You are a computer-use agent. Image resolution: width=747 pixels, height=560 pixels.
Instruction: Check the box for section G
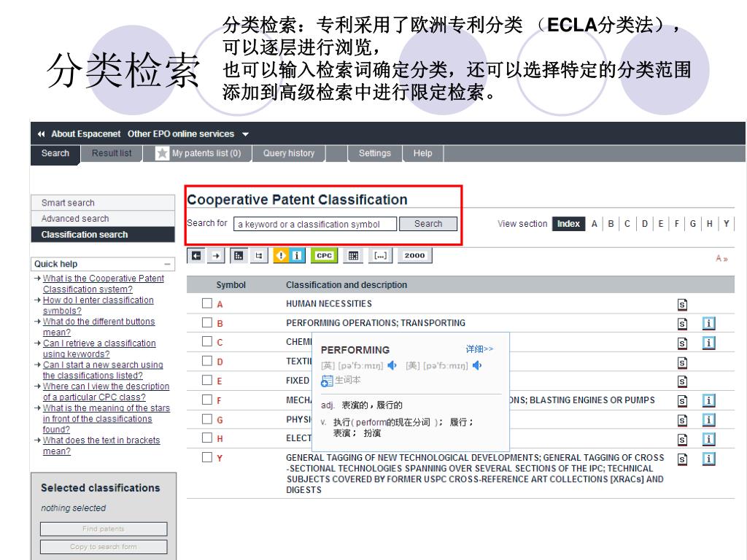206,419
